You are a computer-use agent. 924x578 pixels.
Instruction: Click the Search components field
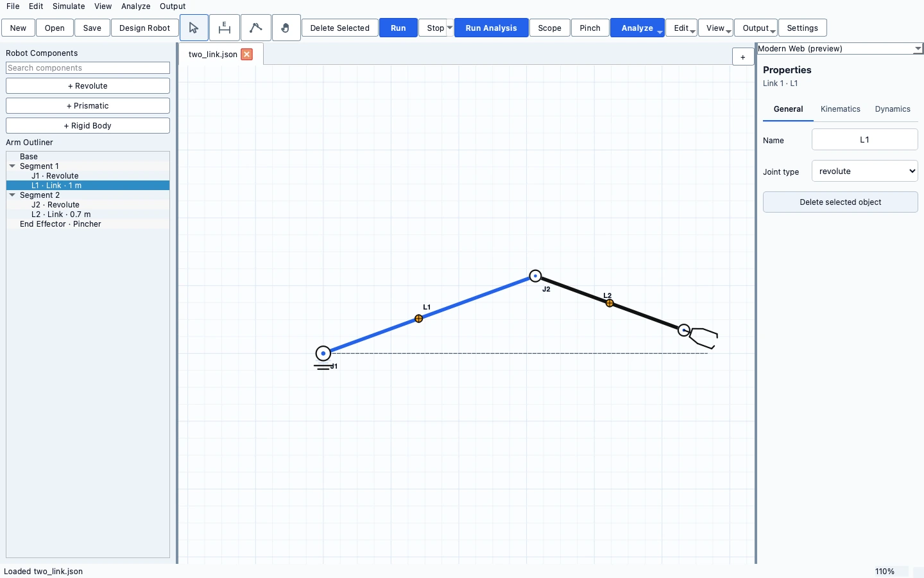point(88,68)
